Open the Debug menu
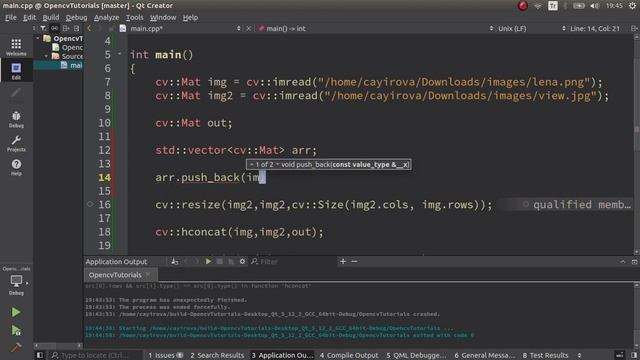 coord(76,17)
